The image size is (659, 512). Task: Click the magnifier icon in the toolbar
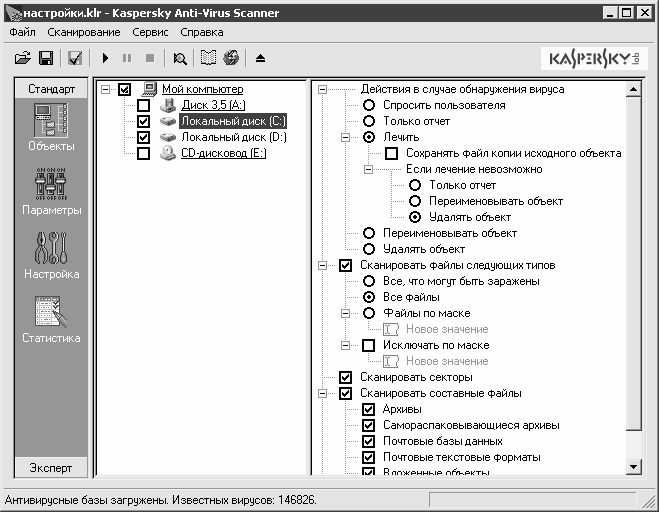tap(180, 58)
